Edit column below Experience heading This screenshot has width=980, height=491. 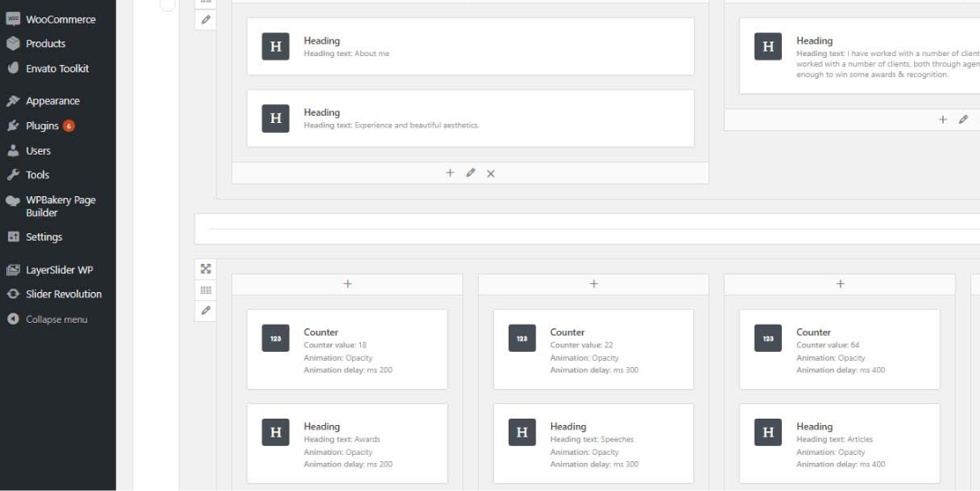[x=471, y=173]
